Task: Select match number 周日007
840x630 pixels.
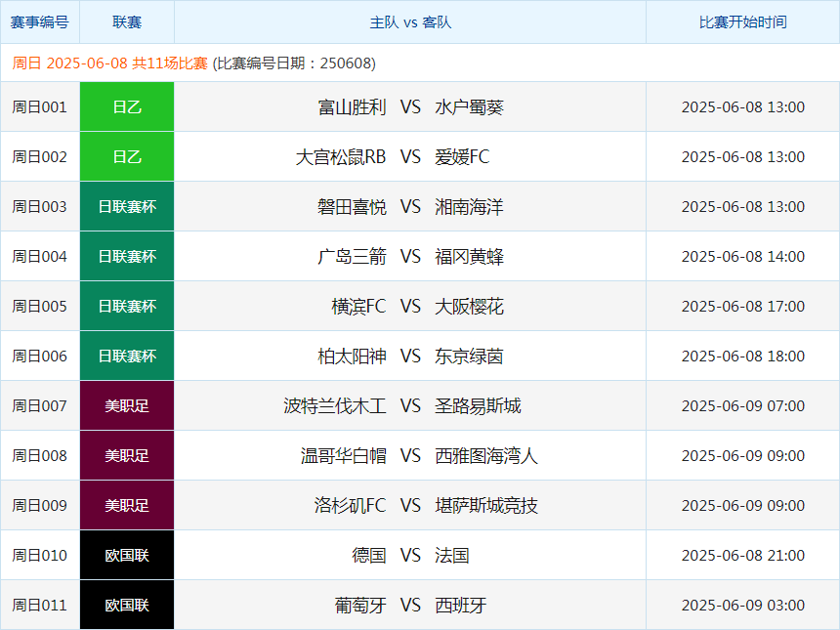Action: [x=40, y=406]
